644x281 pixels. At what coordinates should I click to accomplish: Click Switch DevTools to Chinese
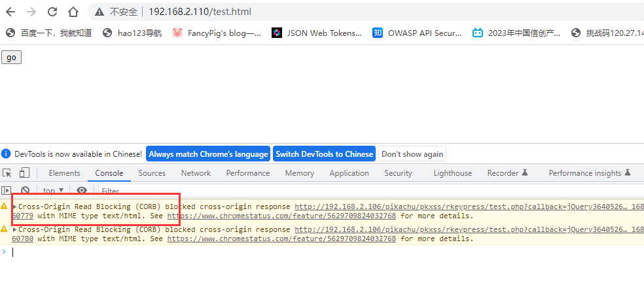324,154
